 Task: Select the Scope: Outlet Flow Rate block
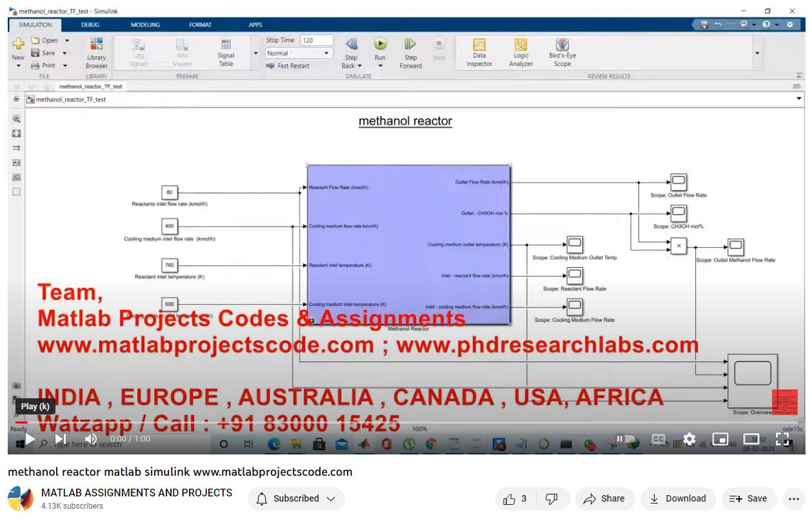[x=678, y=181]
